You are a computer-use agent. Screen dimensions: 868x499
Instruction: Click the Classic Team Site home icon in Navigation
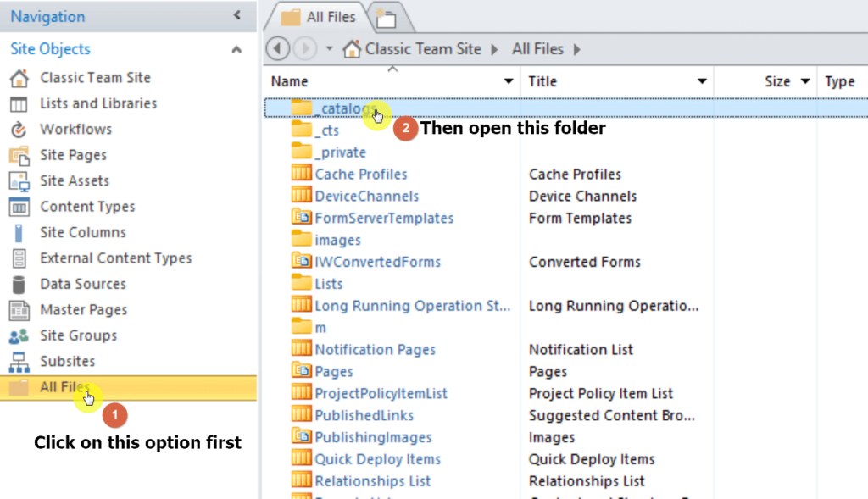pos(19,78)
